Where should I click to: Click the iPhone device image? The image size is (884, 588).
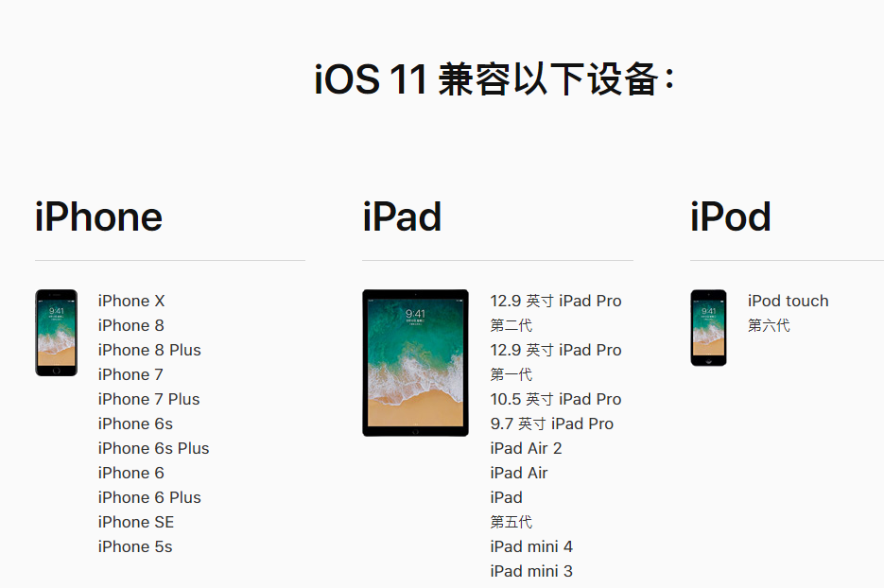point(57,333)
